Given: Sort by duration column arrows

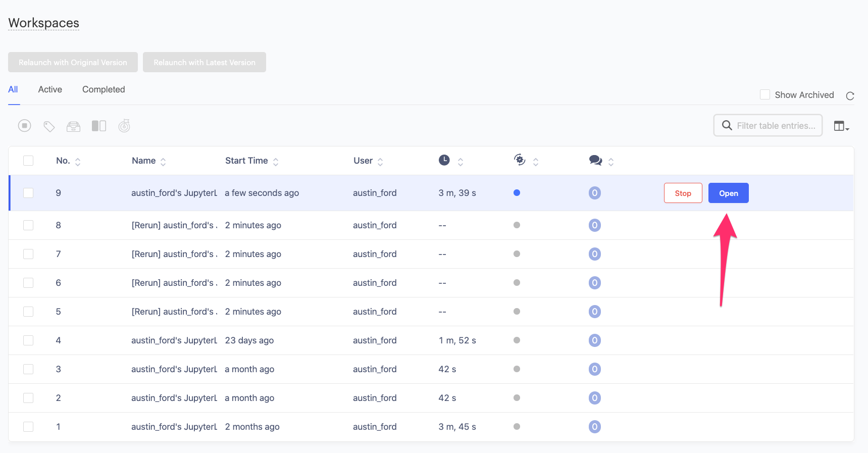Looking at the screenshot, I should (x=461, y=162).
